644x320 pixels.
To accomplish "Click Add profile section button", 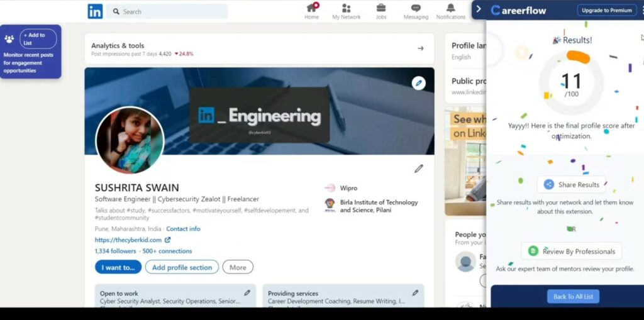I will 182,267.
